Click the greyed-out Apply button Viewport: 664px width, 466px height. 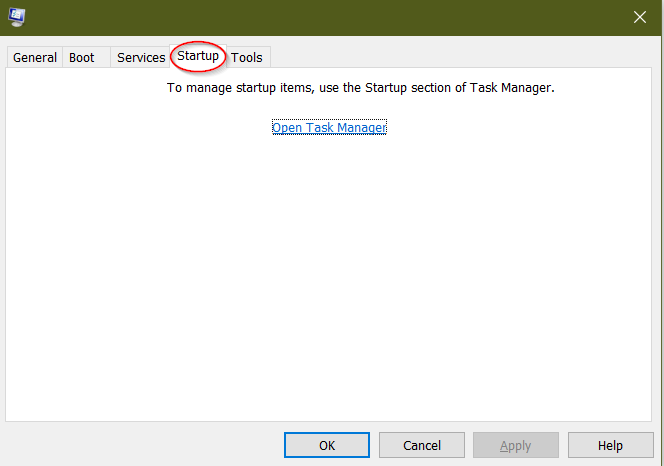coord(516,445)
